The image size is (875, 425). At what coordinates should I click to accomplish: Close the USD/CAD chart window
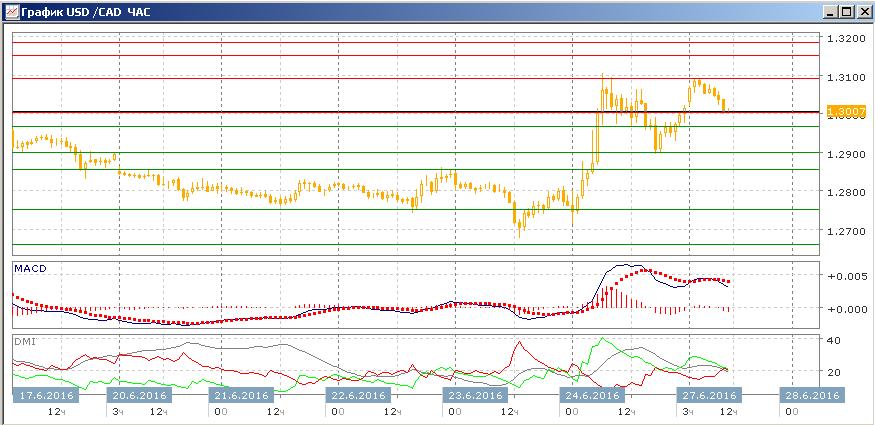pos(862,11)
